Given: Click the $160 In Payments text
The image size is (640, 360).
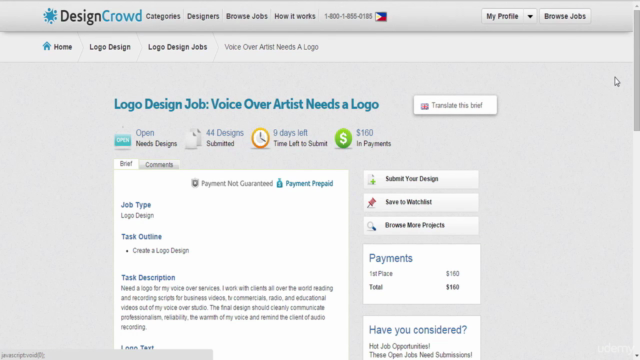Looking at the screenshot, I should tap(373, 138).
